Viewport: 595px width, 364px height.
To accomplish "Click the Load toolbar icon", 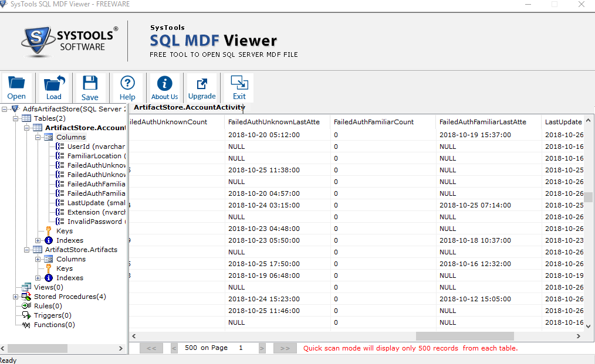I will [x=54, y=83].
